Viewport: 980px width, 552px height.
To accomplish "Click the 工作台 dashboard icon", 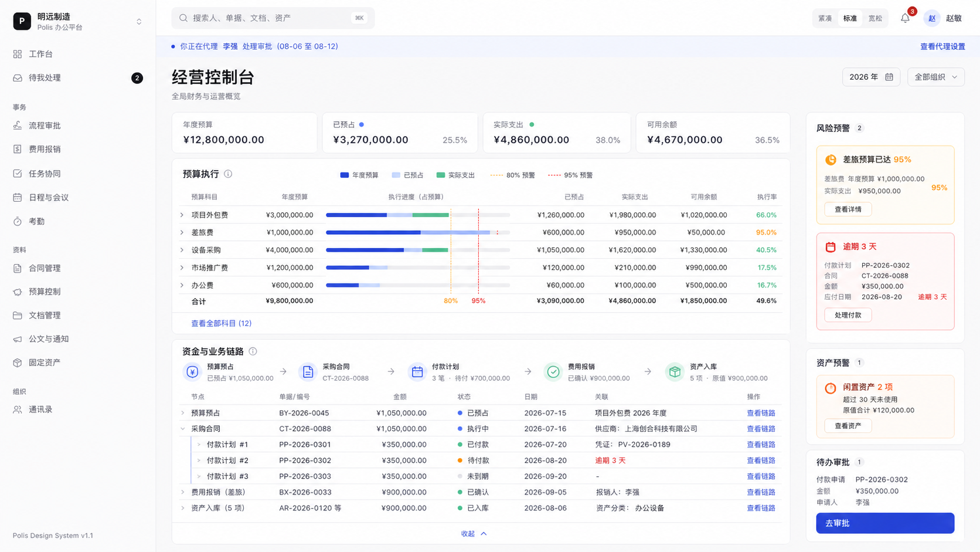I will click(18, 54).
